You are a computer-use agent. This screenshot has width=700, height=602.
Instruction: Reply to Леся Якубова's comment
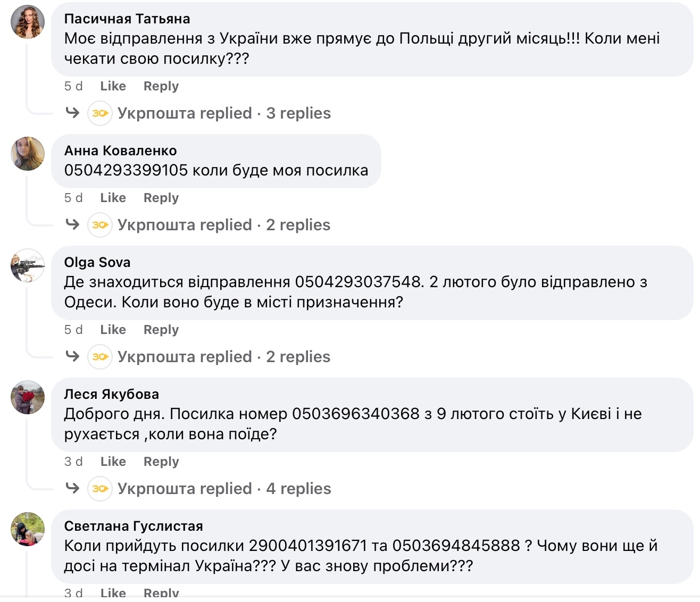[x=161, y=462]
